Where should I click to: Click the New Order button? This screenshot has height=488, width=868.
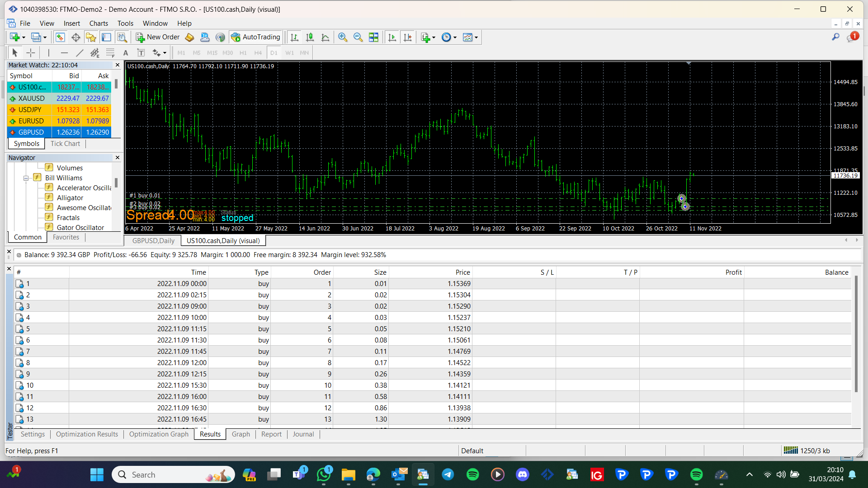[158, 38]
